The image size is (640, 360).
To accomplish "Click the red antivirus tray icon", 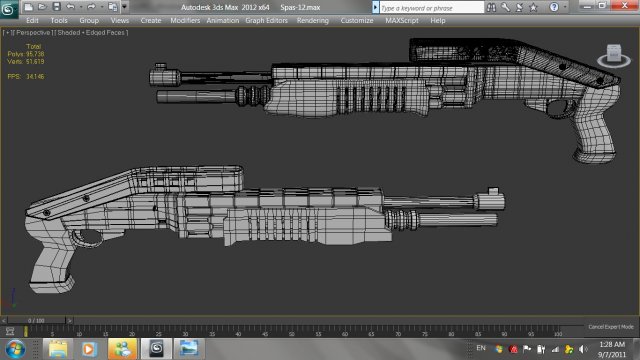I will 513,349.
